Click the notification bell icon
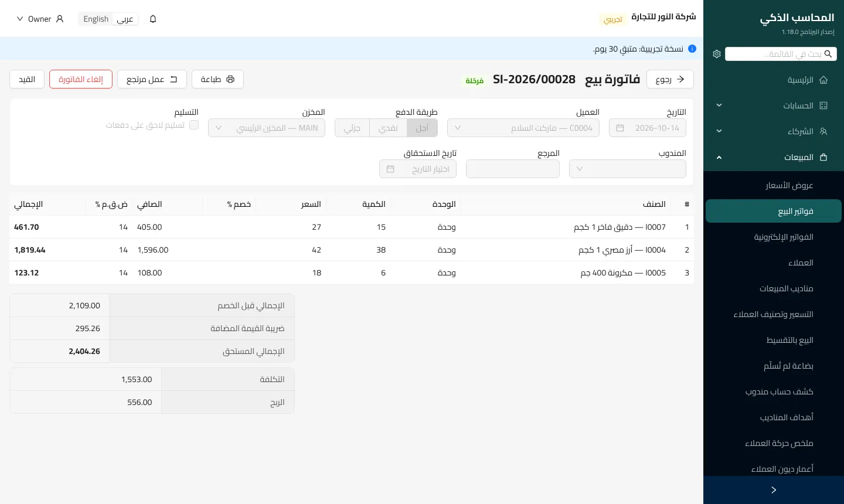This screenshot has width=844, height=504. coord(153,19)
